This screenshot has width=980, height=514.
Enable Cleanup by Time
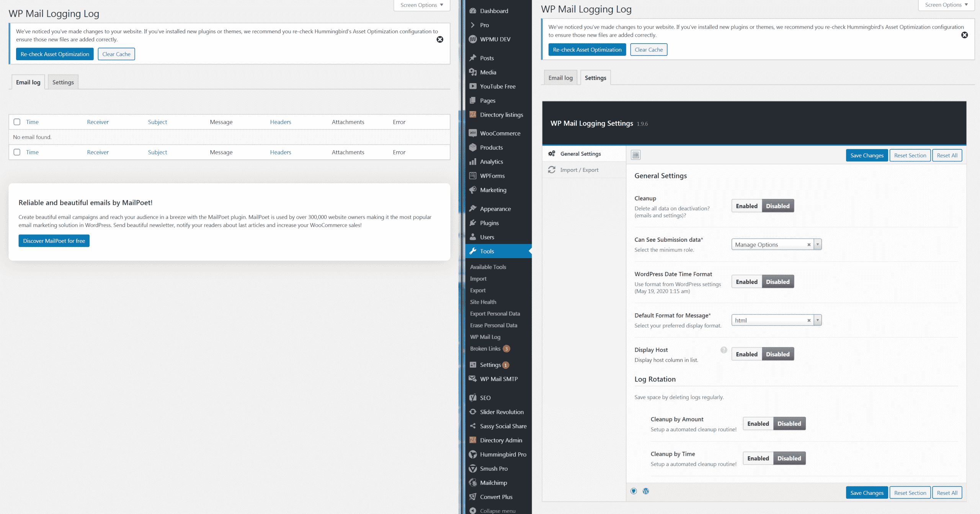coord(758,458)
